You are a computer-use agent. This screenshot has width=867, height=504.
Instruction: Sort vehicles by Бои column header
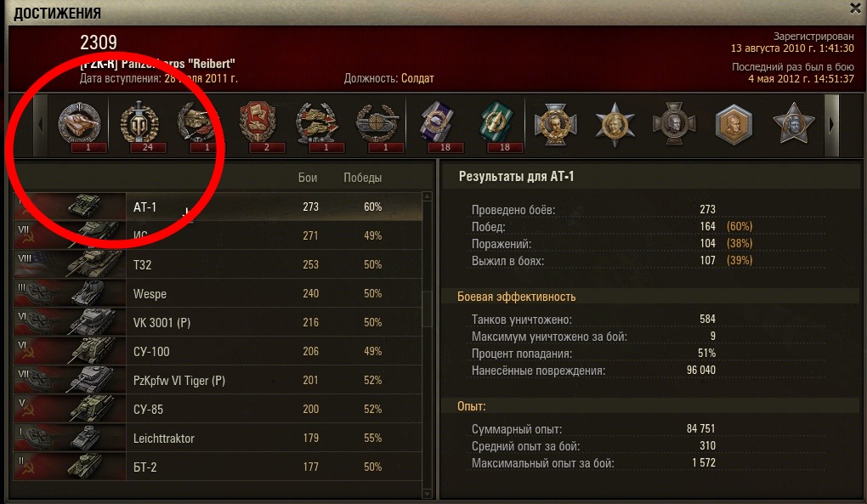pyautogui.click(x=308, y=178)
